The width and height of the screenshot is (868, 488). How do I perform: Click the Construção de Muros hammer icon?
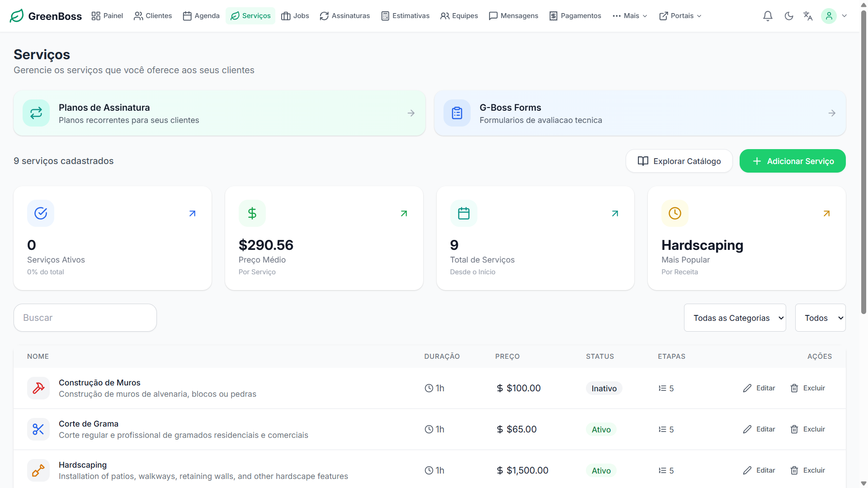(x=38, y=388)
